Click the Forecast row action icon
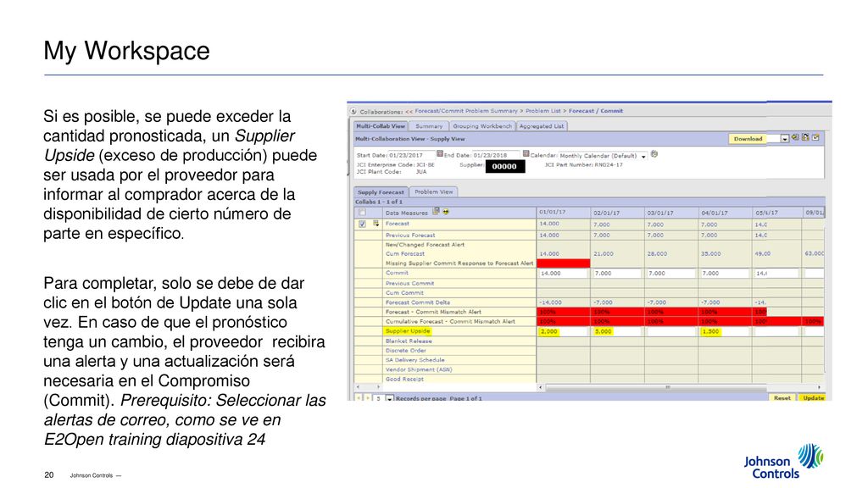 [x=376, y=224]
